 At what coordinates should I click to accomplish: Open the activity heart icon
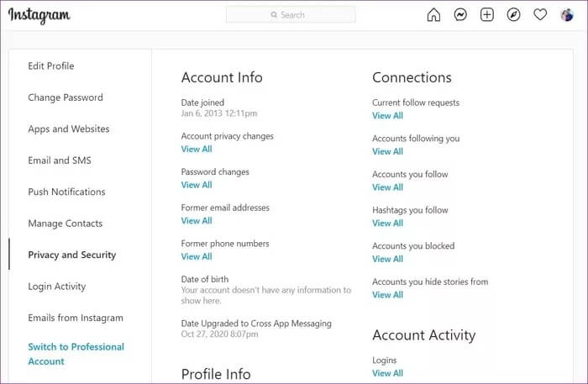click(x=540, y=15)
